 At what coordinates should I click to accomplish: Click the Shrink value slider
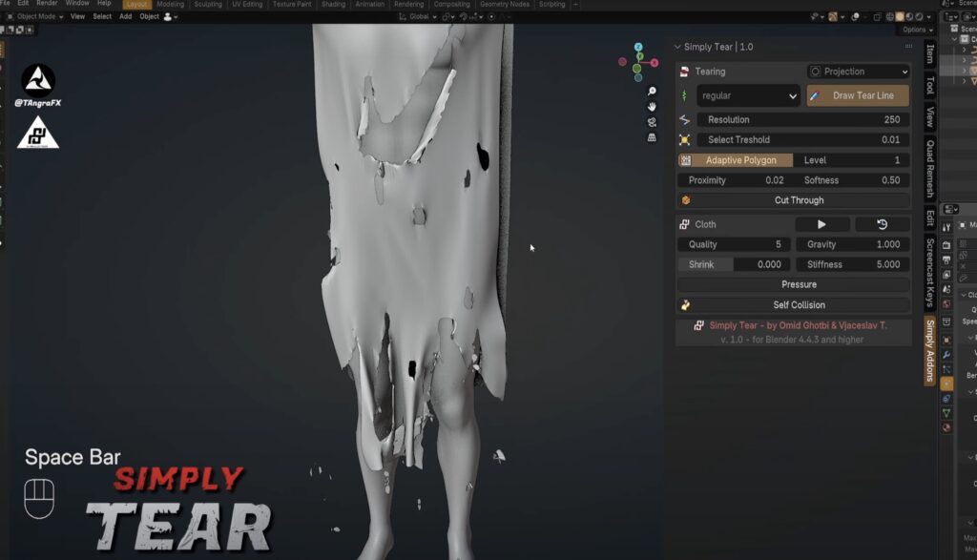click(734, 264)
